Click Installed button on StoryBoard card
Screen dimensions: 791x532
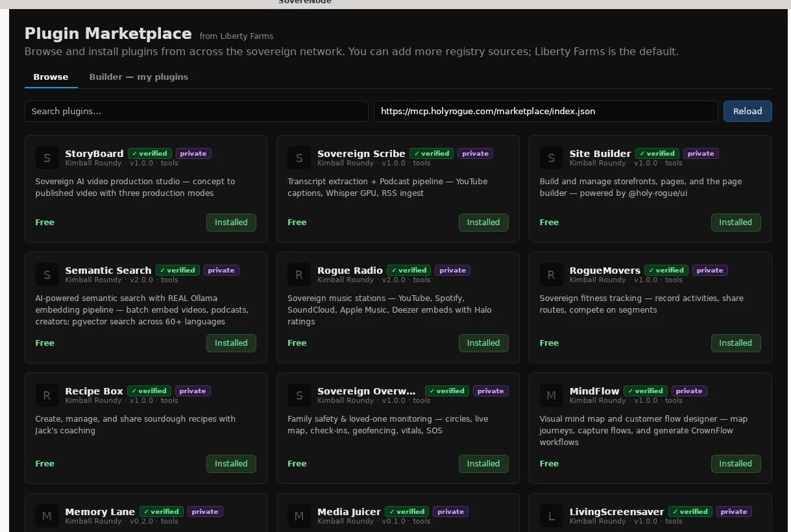tap(231, 222)
